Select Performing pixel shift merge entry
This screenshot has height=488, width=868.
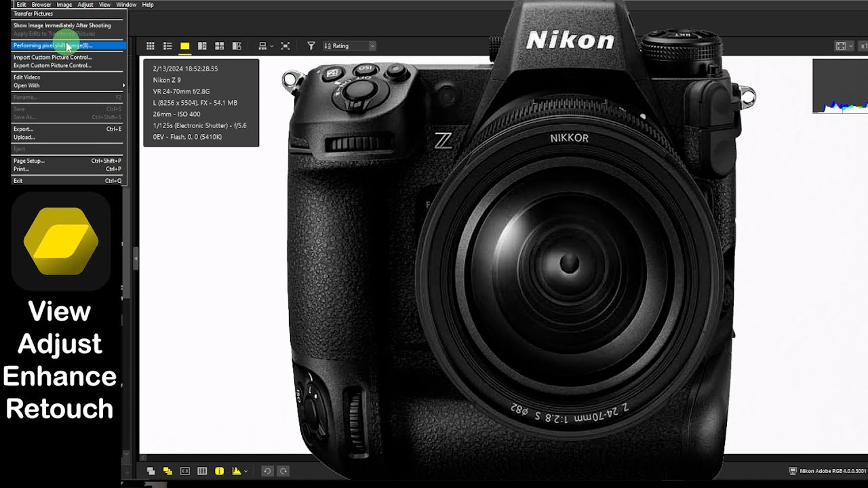[68, 45]
